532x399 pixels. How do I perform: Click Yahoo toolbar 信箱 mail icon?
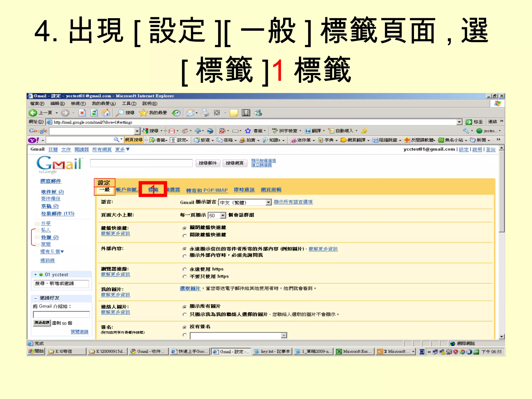(x=220, y=140)
